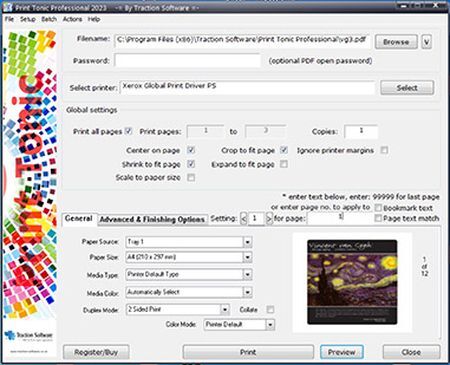Go to previous setting with left arrow

[x=244, y=219]
